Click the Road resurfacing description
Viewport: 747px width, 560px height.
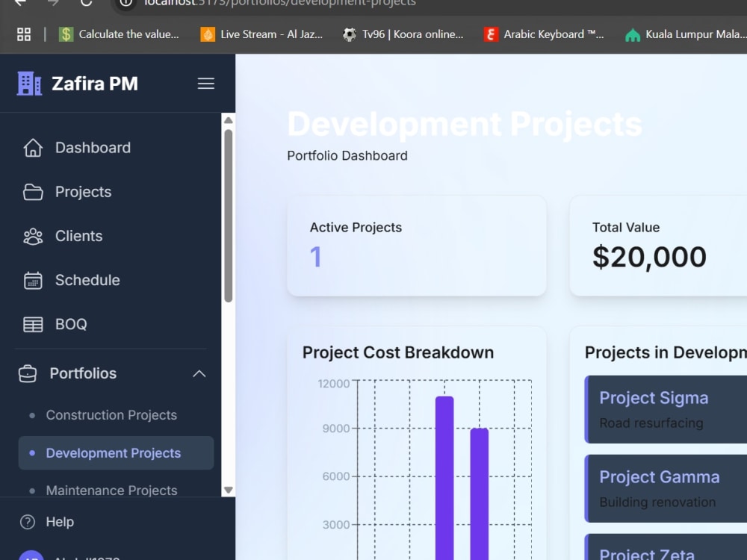(651, 423)
